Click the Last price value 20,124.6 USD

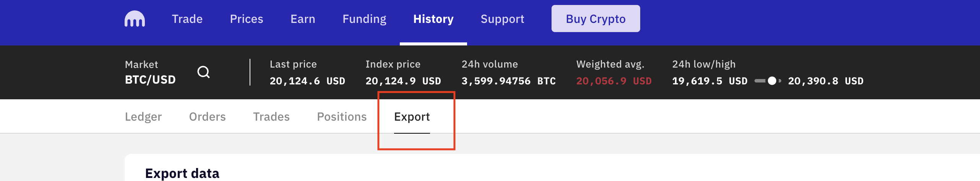tap(307, 81)
